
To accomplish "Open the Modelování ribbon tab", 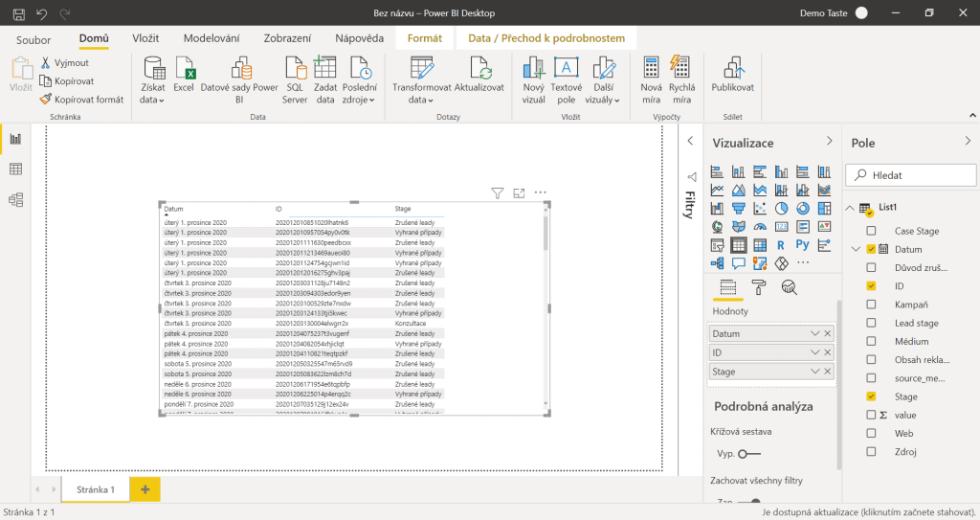I will pos(212,38).
